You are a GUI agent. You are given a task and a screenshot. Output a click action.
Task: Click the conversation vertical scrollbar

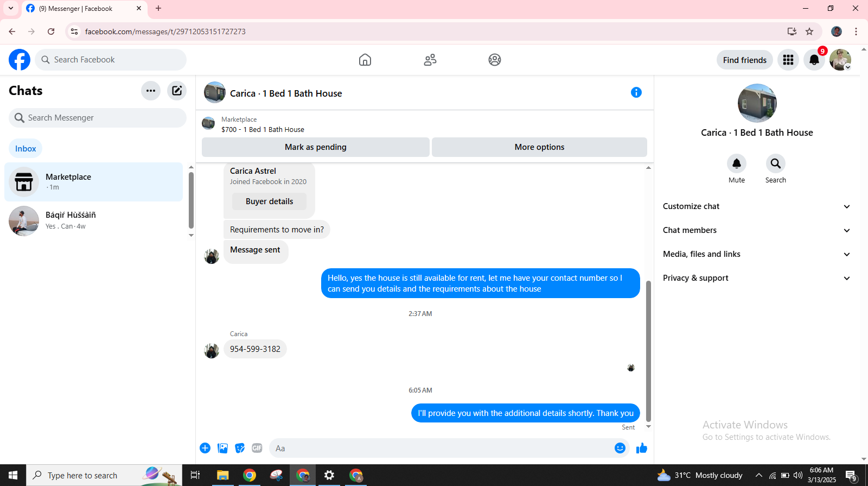click(x=648, y=351)
